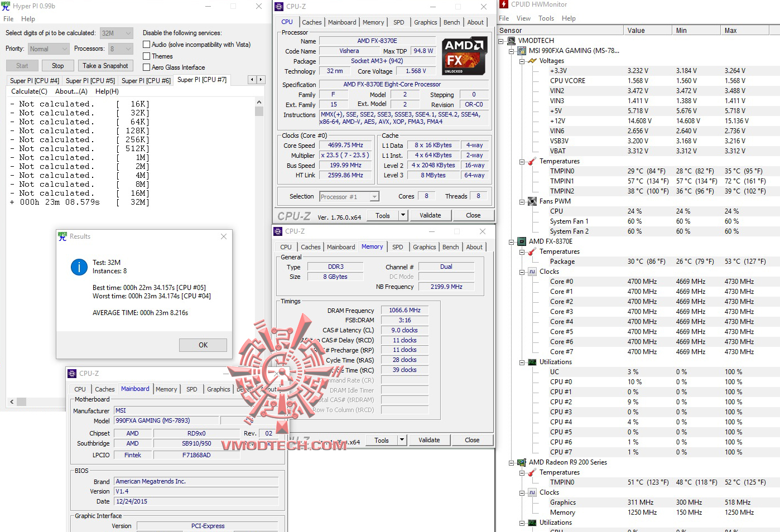780x532 pixels.
Task: Click the title bar icon of the CPU-Z window showing the Processor section
Action: click(279, 7)
